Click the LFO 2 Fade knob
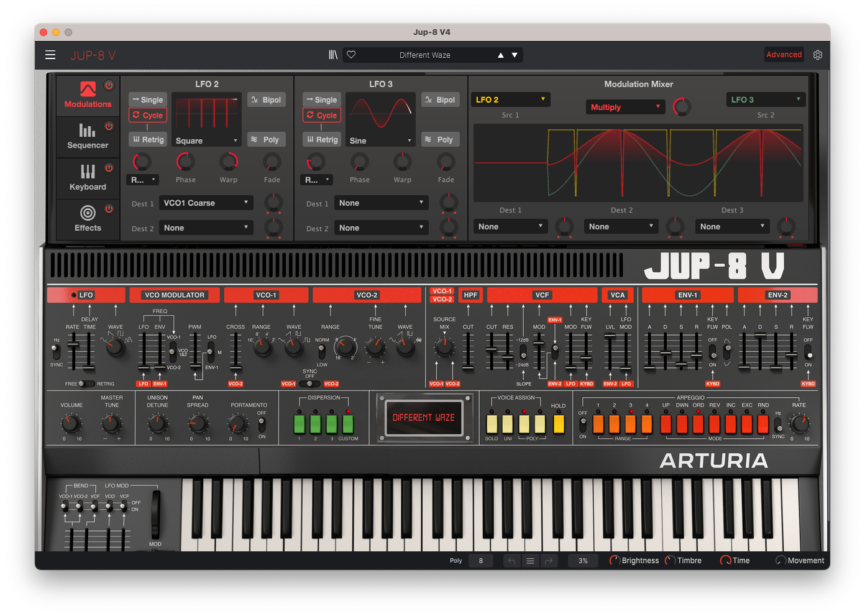The height and width of the screenshot is (616, 865). (x=272, y=162)
